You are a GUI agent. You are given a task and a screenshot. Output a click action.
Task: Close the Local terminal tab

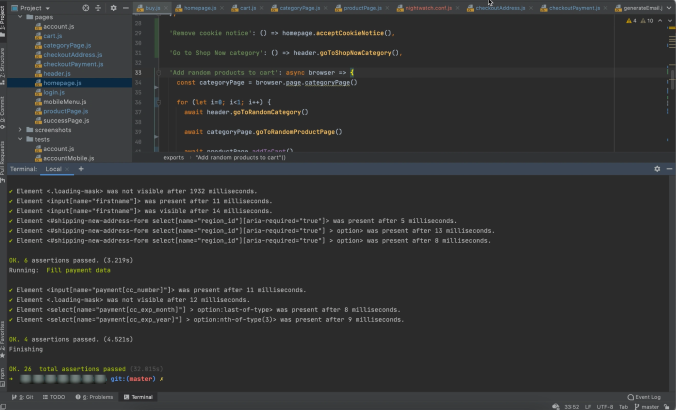click(67, 169)
